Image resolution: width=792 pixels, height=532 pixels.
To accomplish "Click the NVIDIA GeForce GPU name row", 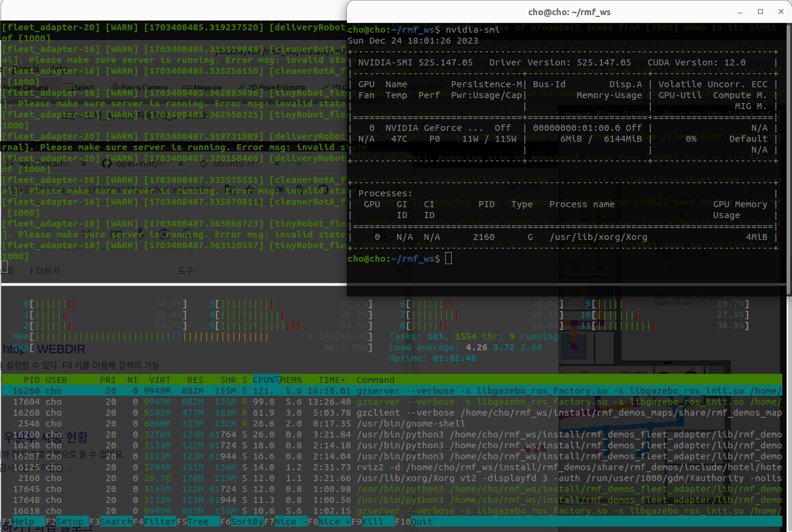I will (562, 128).
